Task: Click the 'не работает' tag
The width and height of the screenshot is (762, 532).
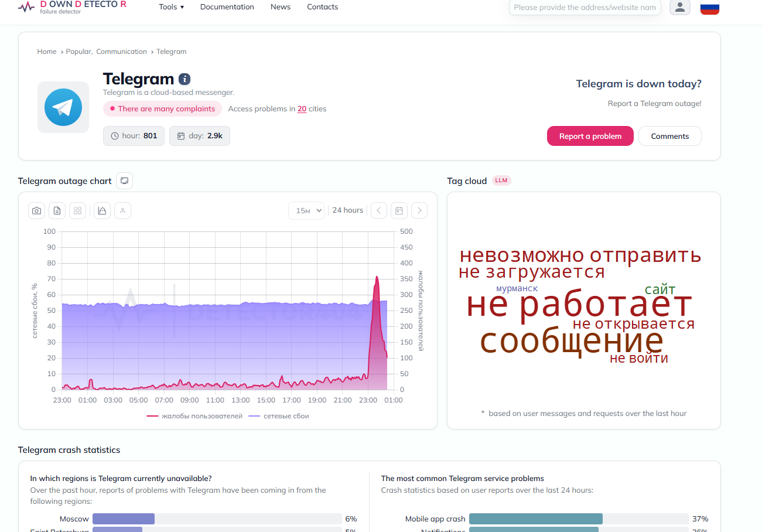Action: click(579, 305)
